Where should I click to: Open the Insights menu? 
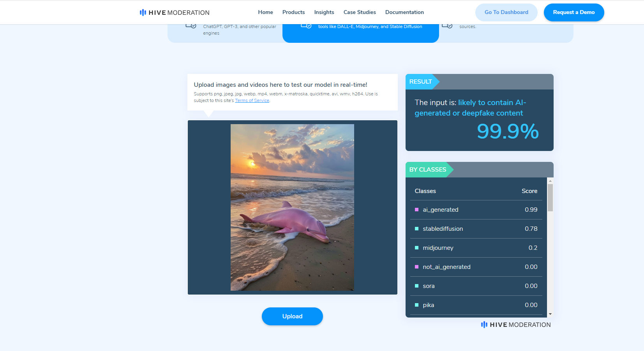pos(324,12)
